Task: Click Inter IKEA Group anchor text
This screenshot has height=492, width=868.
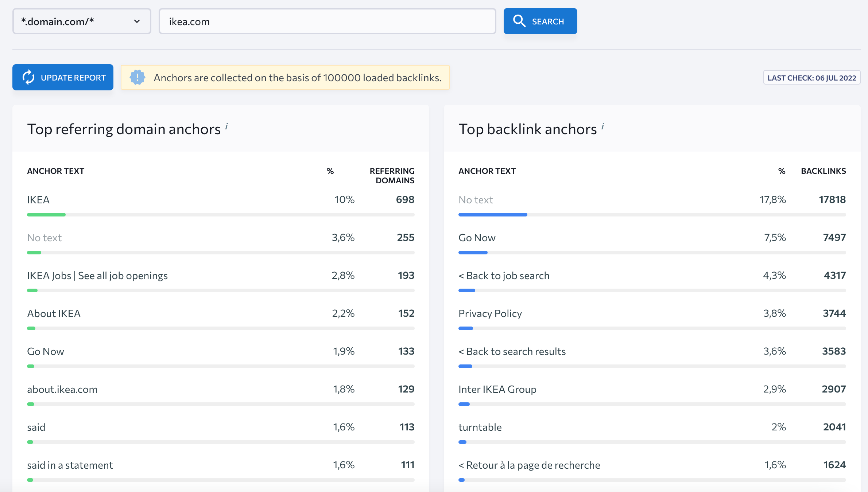Action: click(497, 389)
